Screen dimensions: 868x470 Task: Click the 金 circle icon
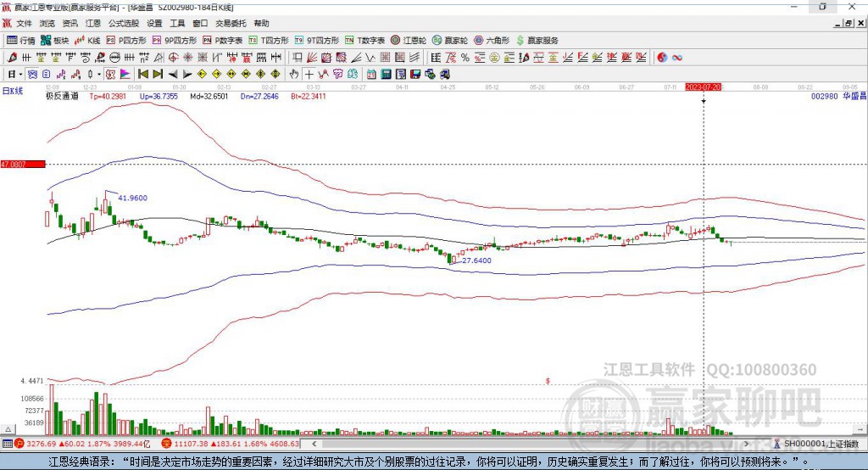pos(494,58)
